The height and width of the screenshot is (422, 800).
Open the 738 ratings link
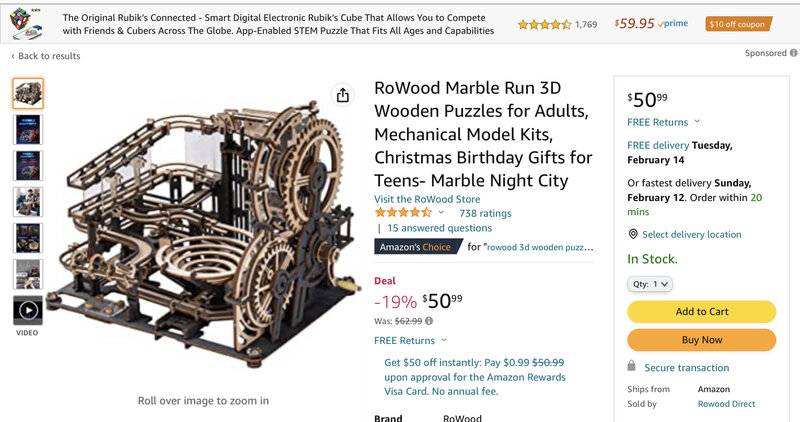click(485, 213)
